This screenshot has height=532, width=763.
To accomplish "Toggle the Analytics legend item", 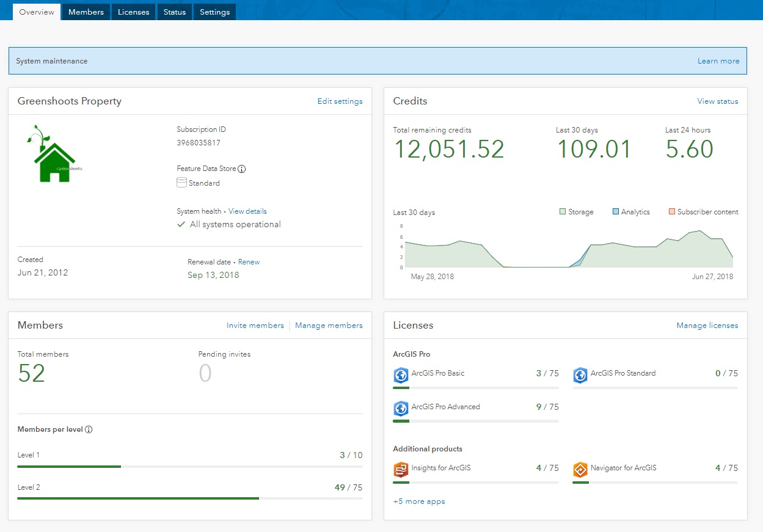I will point(630,212).
